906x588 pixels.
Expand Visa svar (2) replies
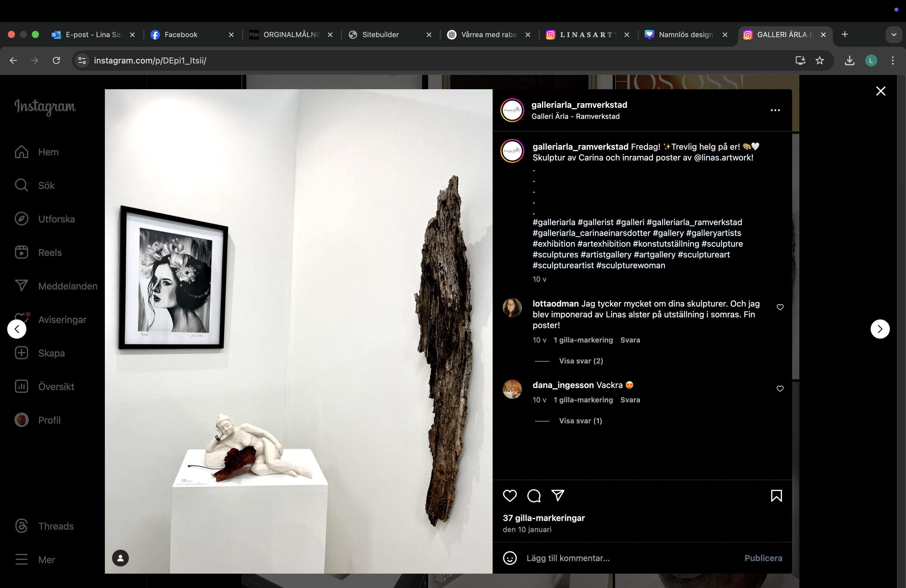pyautogui.click(x=581, y=360)
